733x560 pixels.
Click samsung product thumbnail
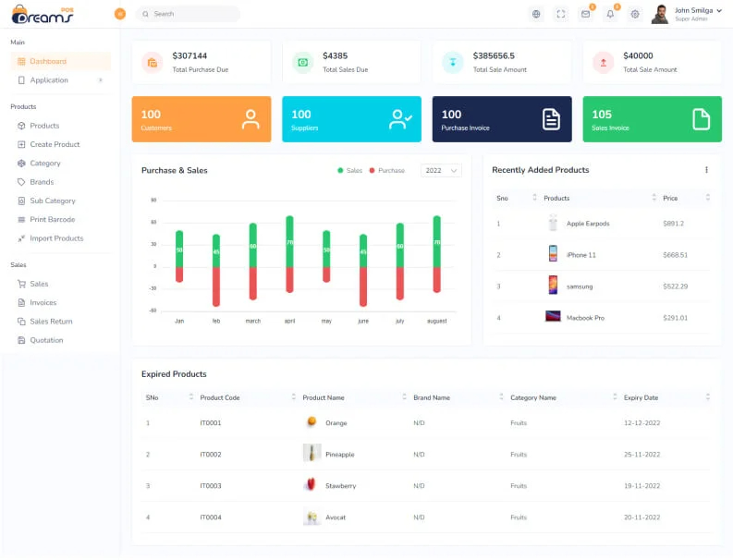[x=553, y=286]
